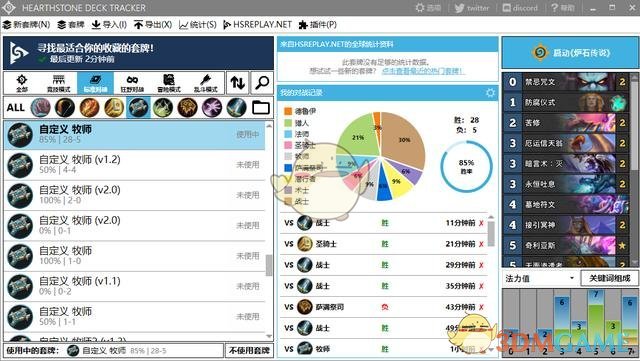Select deck 自定义 牧师 (v1.1) 0% | 0-2
The height and width of the screenshot is (361, 640).
pos(134,287)
